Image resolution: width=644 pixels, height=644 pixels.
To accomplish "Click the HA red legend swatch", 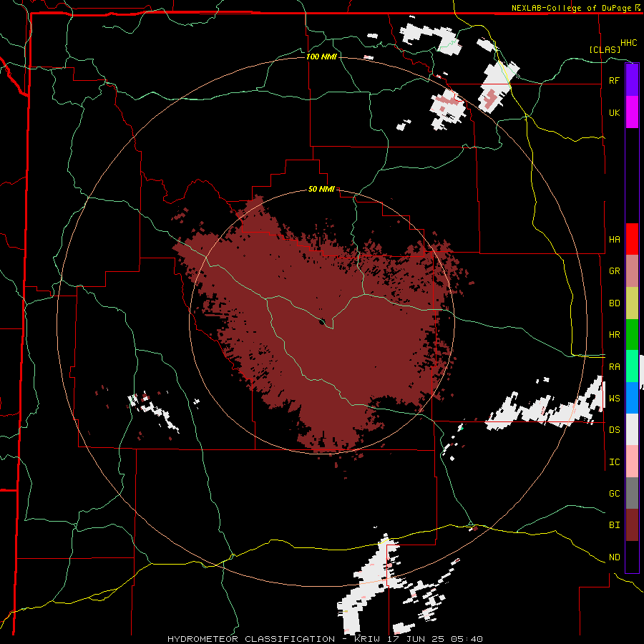I will [632, 239].
